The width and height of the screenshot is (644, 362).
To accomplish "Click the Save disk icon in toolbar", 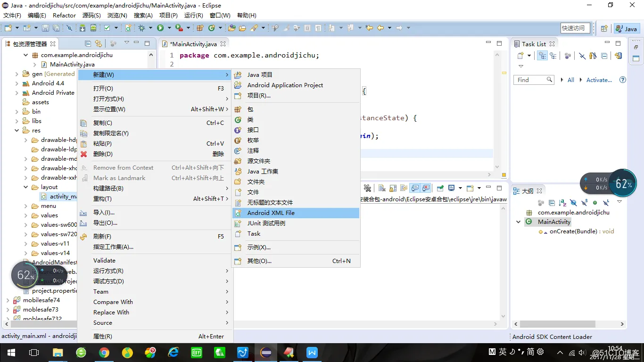I will [45, 28].
